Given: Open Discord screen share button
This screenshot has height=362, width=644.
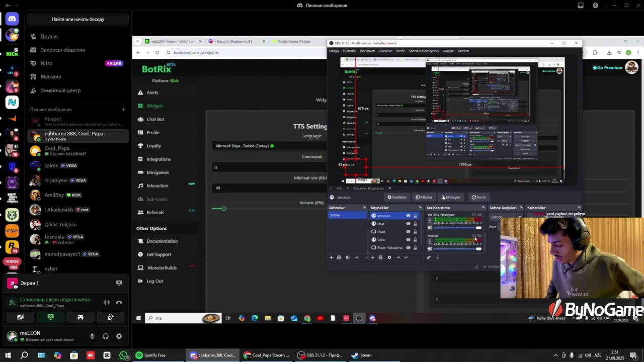Looking at the screenshot, I should [x=50, y=317].
